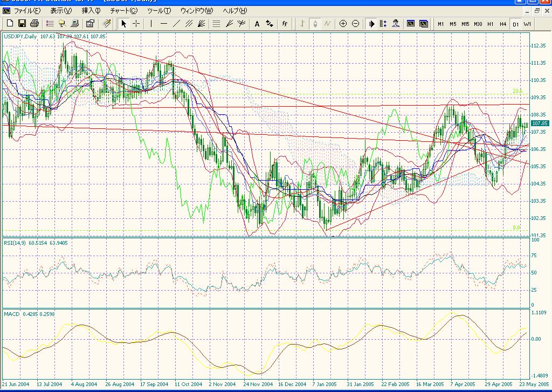Screen dimensions: 552x392
Task: Open the チャート(C) menu
Action: point(123,11)
